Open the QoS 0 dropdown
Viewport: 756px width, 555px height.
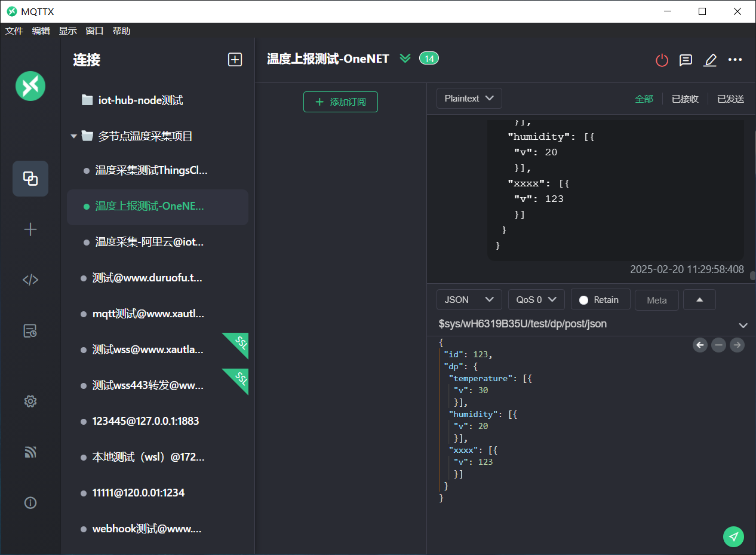[x=536, y=300]
